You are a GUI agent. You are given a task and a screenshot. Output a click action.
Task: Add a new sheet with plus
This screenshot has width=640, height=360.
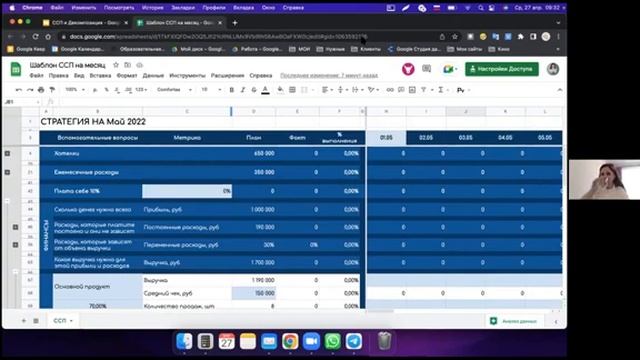click(x=24, y=321)
